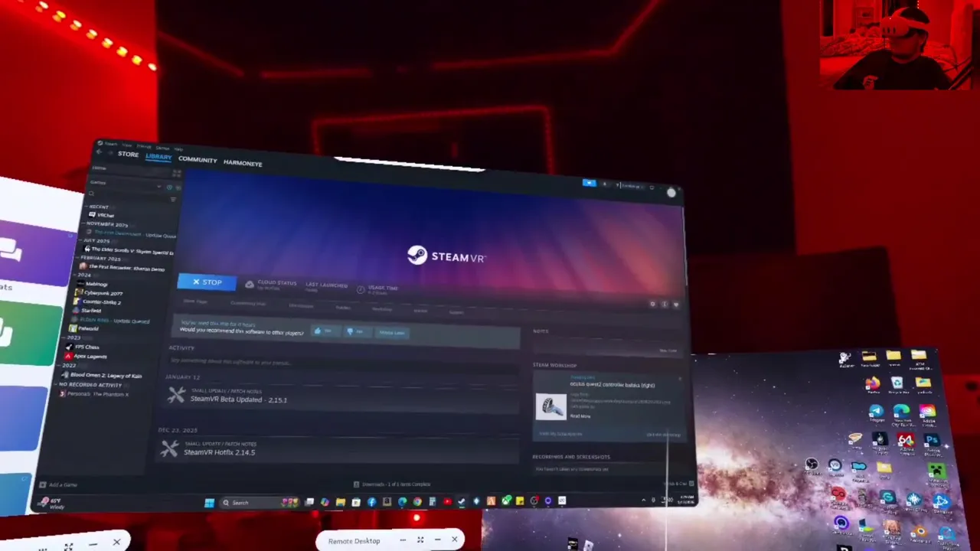Click the library search magnifier icon

point(91,194)
